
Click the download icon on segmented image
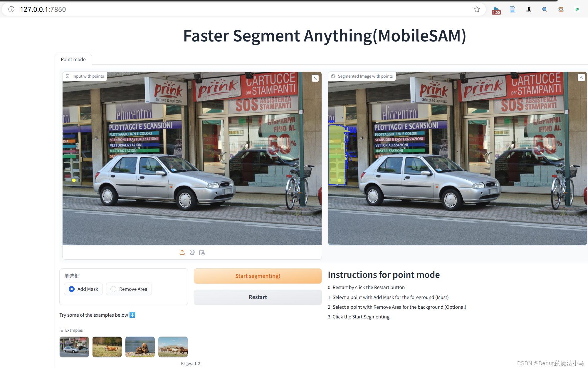581,78
